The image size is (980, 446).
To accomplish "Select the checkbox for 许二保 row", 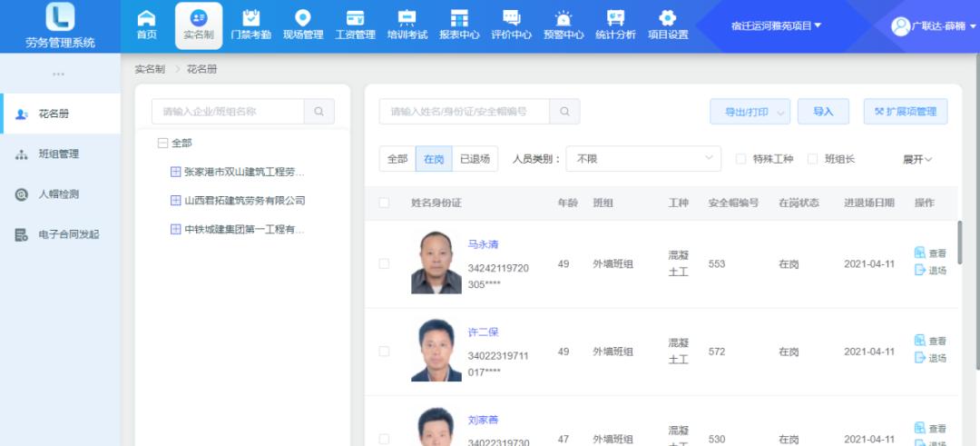I will pos(384,352).
